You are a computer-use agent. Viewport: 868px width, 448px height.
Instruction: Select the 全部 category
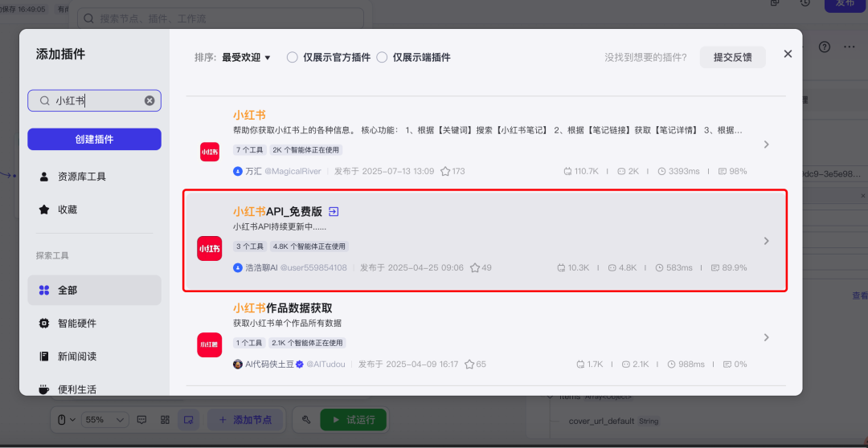(94, 290)
